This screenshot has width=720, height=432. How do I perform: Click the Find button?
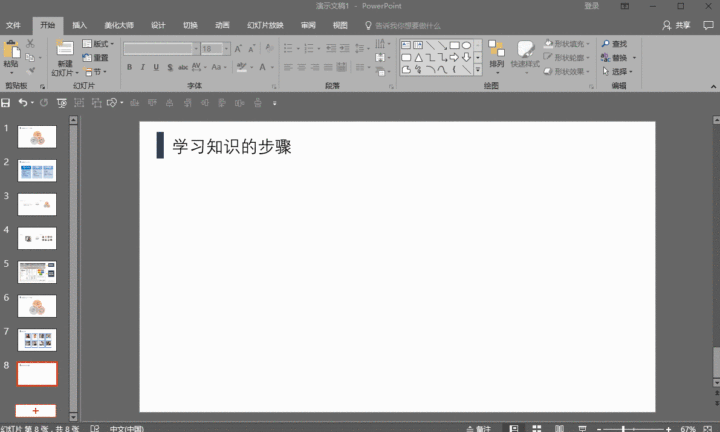[614, 44]
